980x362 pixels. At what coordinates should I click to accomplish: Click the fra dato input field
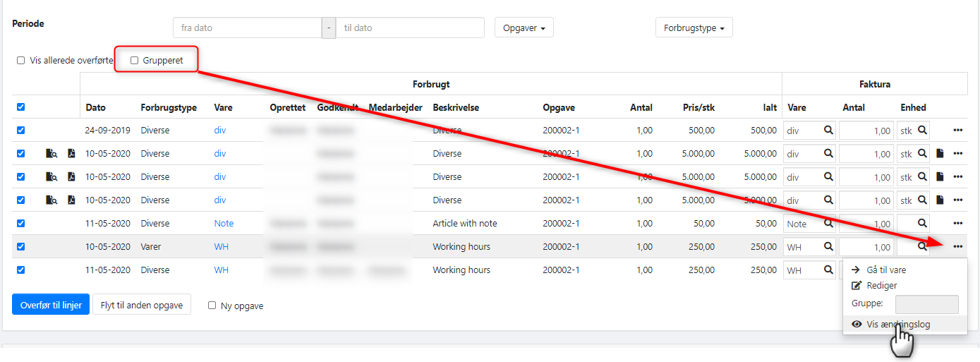pyautogui.click(x=247, y=28)
